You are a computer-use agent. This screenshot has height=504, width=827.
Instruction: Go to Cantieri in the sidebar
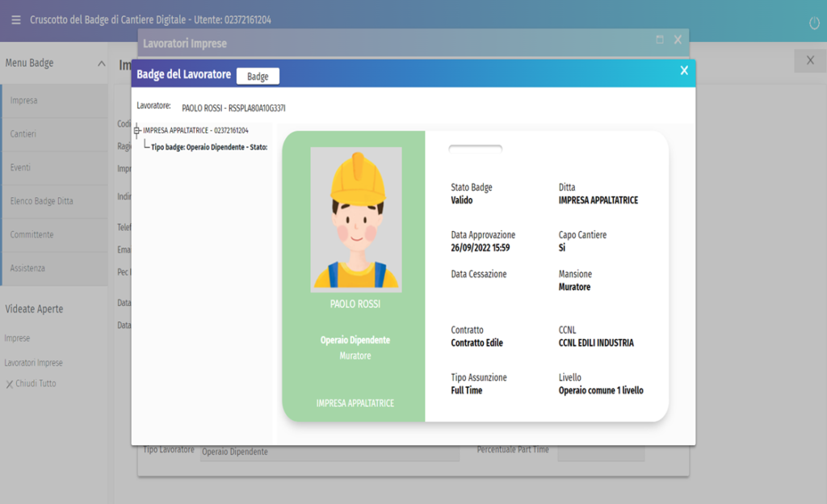point(23,134)
